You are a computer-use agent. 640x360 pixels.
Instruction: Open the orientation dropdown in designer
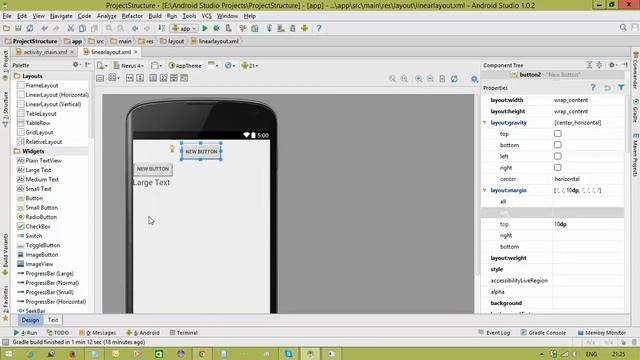(156, 65)
